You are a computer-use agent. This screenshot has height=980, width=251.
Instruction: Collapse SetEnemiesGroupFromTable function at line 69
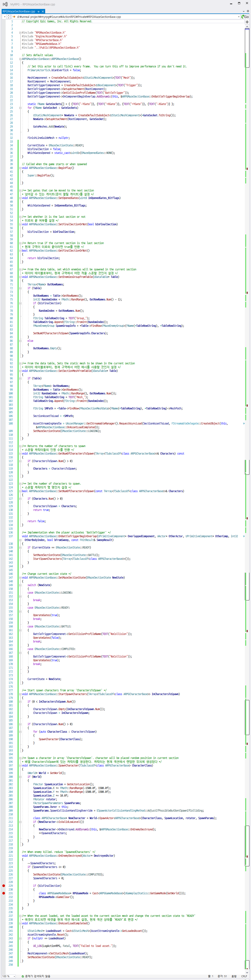(20, 277)
